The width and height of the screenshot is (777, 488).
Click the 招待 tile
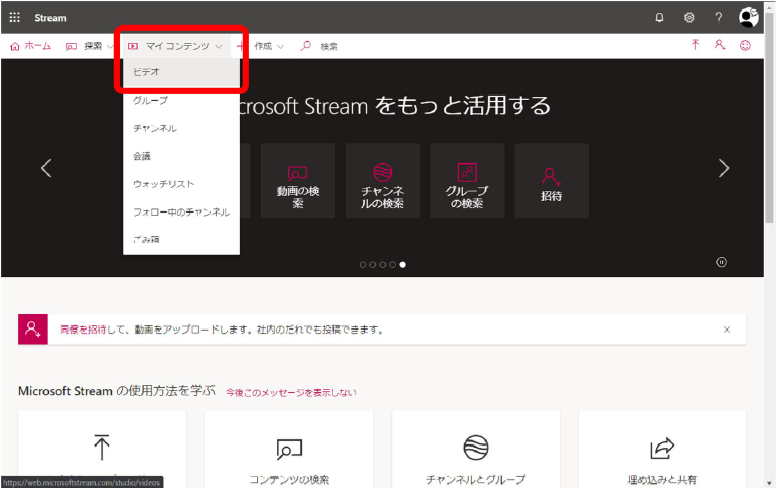(x=552, y=181)
